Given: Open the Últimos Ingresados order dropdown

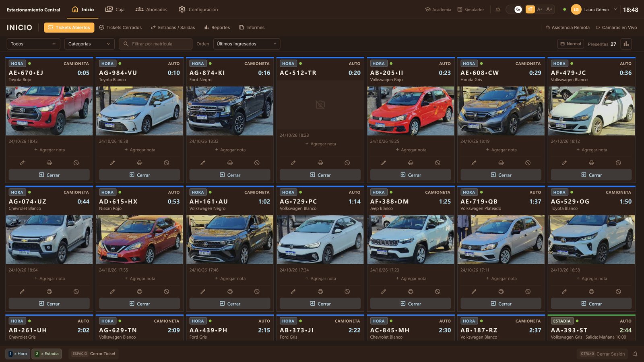Looking at the screenshot, I should point(247,44).
